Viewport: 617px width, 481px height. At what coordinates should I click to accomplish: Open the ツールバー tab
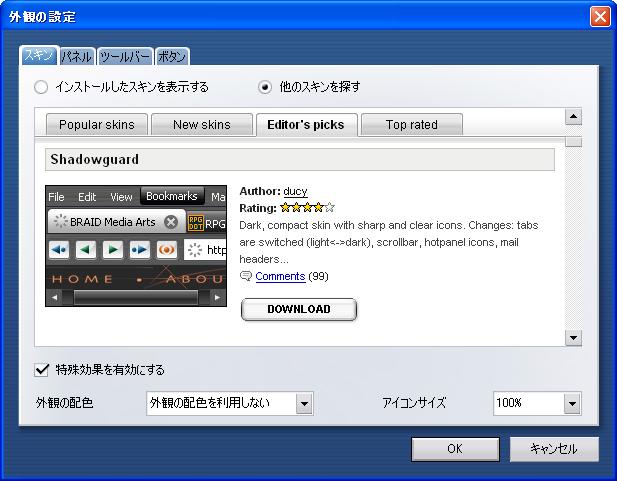click(x=125, y=57)
